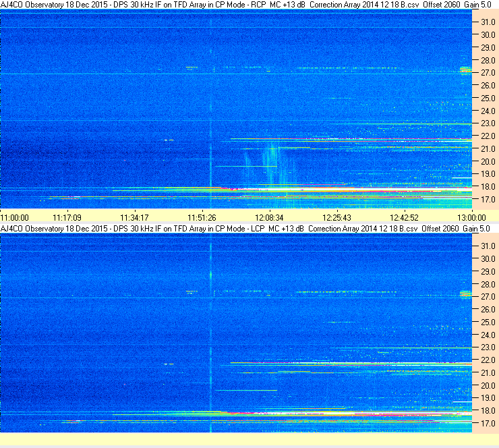Select the 25.0 frequency label in RCP plot

488,99
